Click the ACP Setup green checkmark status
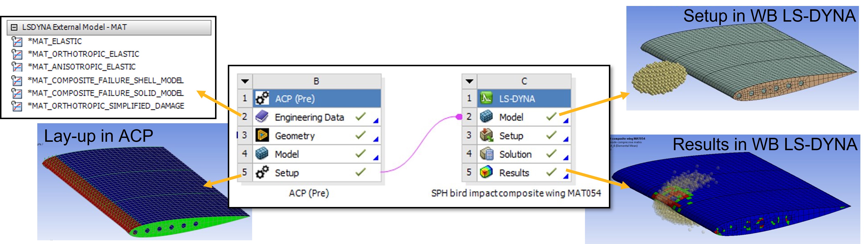868x244 pixels. coord(360,172)
